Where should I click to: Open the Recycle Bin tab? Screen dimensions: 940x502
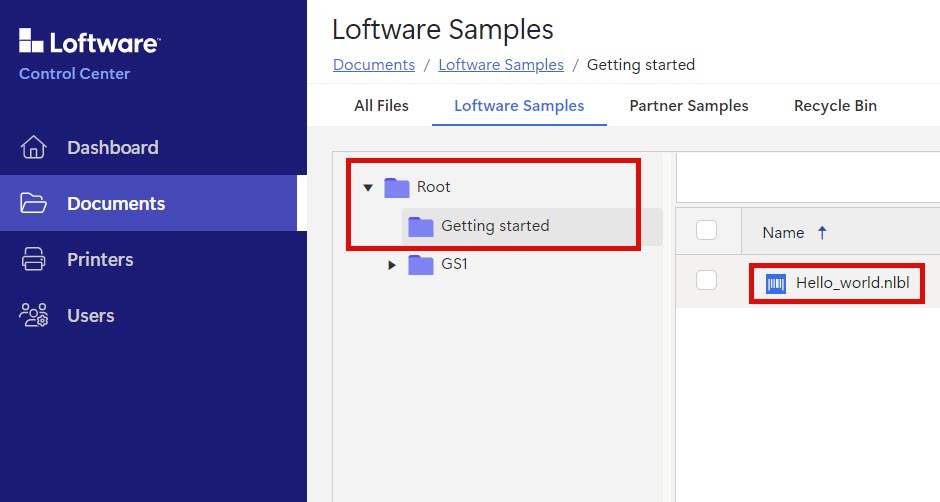pyautogui.click(x=835, y=105)
